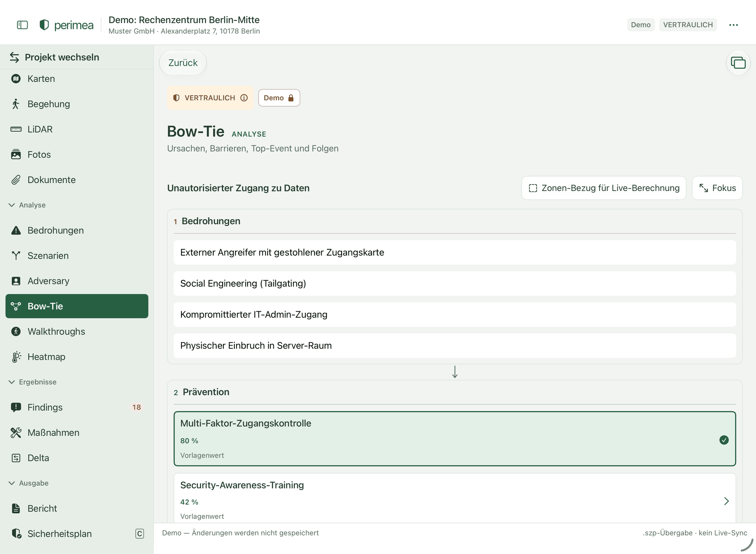
Task: Click the lock icon on Demo badge
Action: click(291, 98)
